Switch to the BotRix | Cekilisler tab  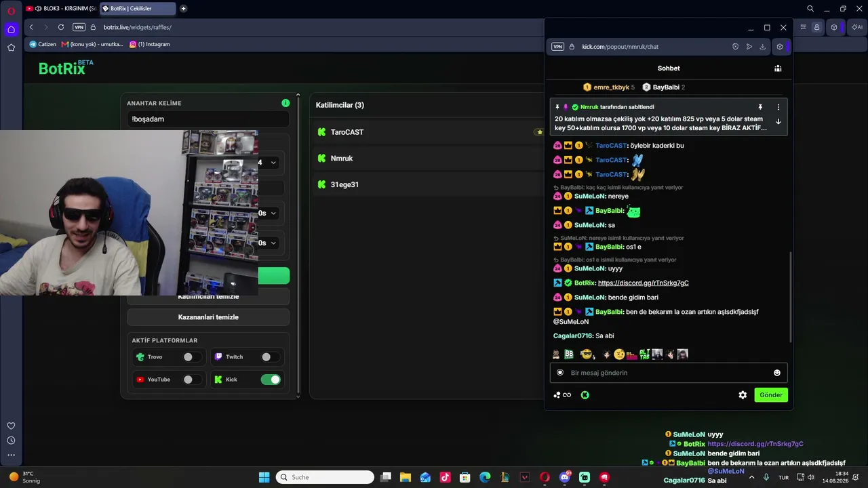point(138,9)
